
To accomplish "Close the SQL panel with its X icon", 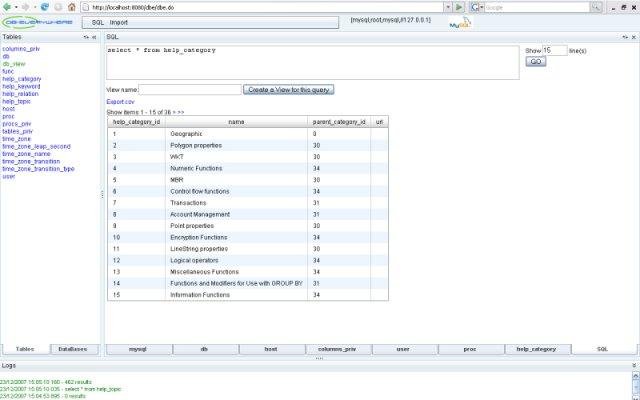I will pyautogui.click(x=633, y=36).
